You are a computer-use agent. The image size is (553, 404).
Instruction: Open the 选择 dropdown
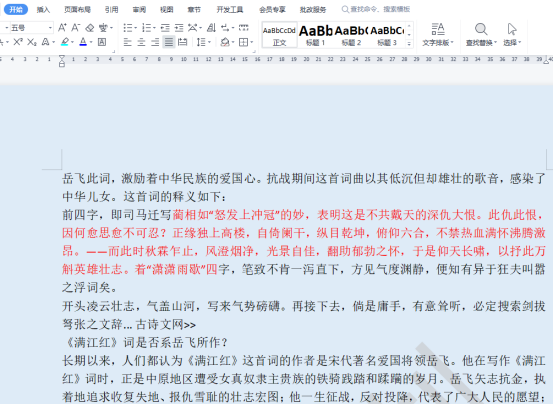pyautogui.click(x=512, y=43)
